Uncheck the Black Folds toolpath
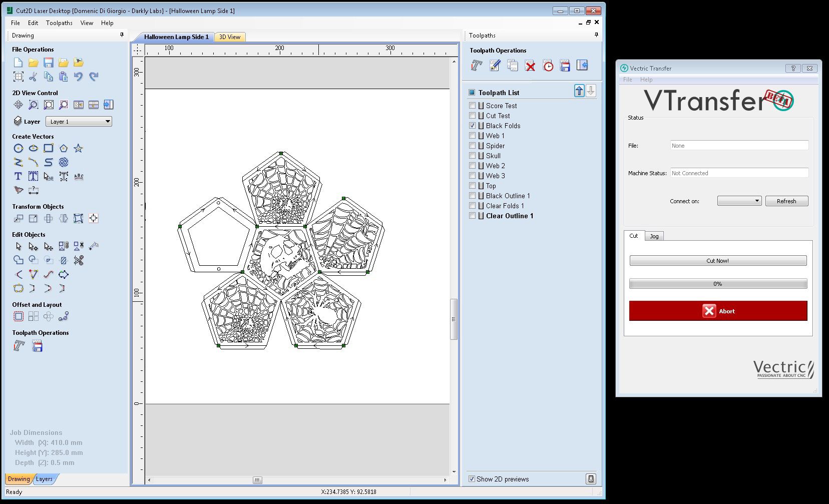The image size is (829, 504). (472, 126)
